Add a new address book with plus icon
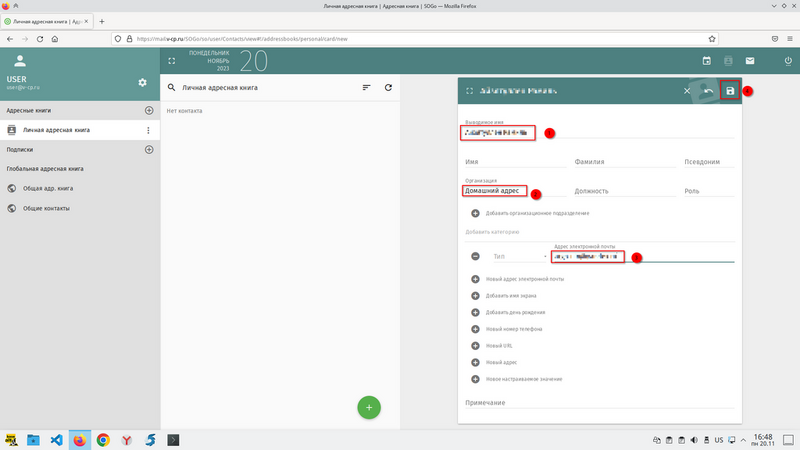The width and height of the screenshot is (800, 450). click(149, 110)
